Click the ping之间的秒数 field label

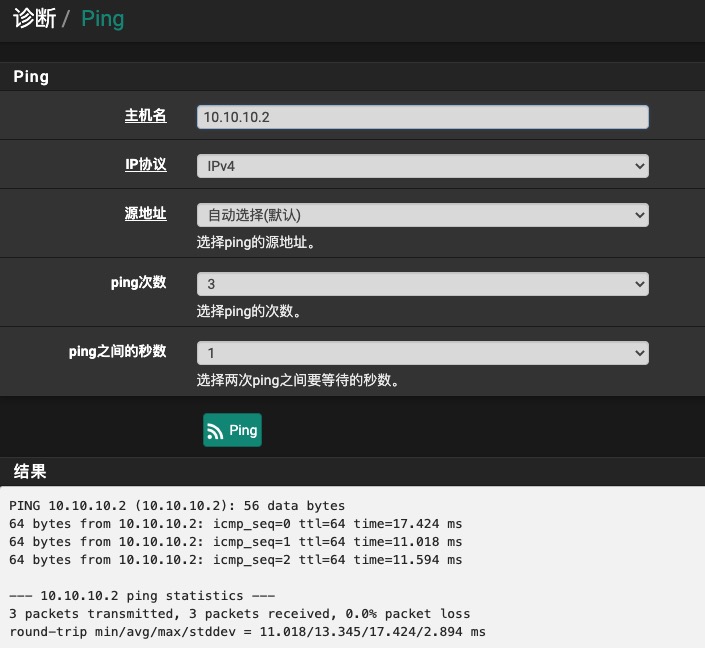pos(117,351)
